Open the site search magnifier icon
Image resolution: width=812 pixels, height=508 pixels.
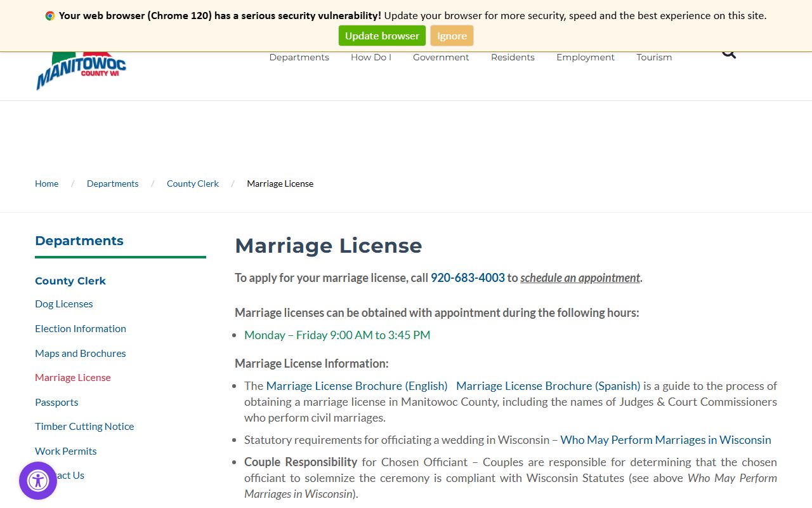[x=729, y=55]
